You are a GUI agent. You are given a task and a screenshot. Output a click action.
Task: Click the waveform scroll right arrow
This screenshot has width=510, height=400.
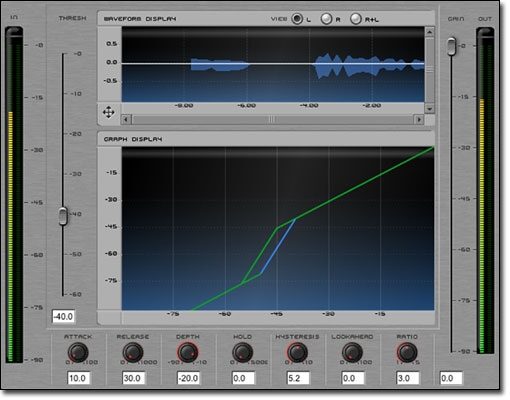(x=419, y=119)
